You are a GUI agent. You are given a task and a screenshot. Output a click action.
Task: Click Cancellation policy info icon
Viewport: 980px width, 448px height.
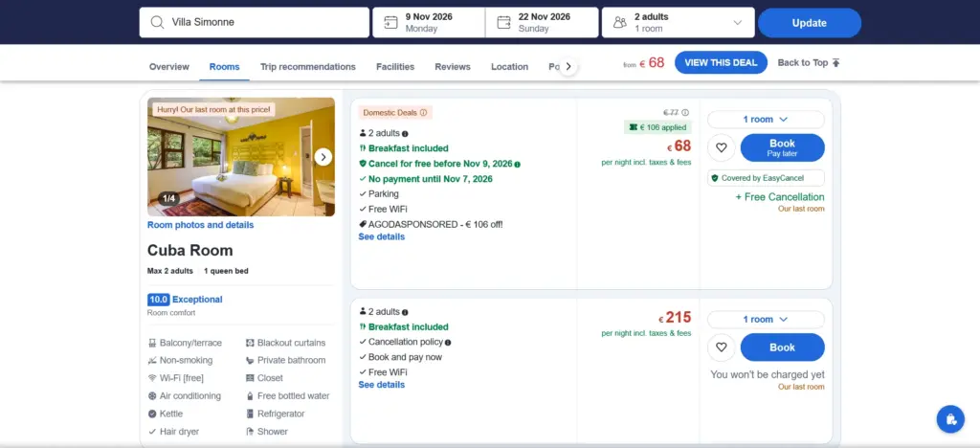tap(448, 343)
